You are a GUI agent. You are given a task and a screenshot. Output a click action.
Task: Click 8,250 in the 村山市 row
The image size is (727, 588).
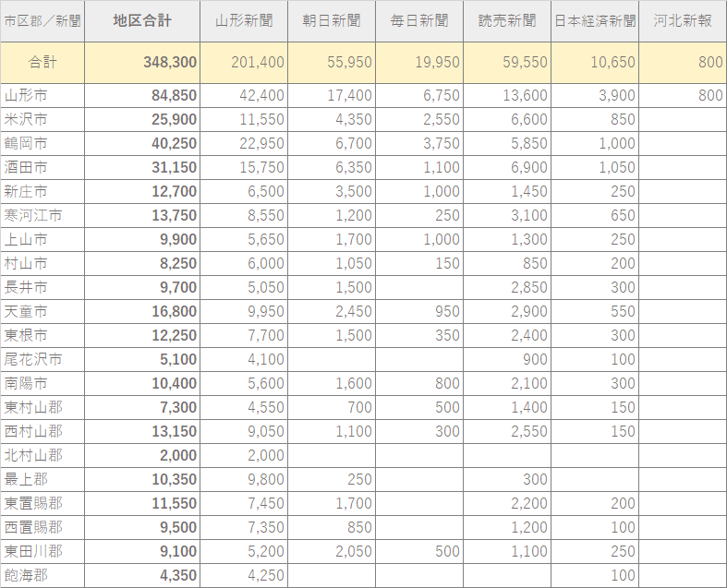coord(142,264)
